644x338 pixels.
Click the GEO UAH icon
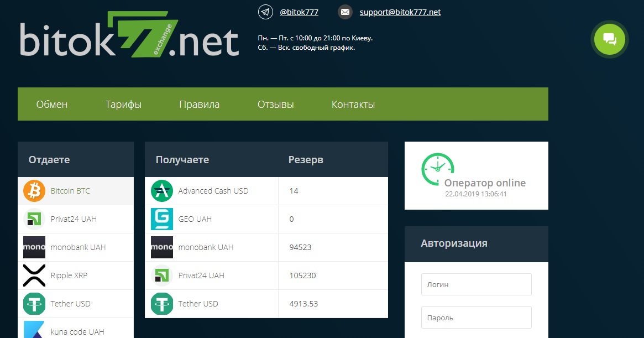(162, 219)
